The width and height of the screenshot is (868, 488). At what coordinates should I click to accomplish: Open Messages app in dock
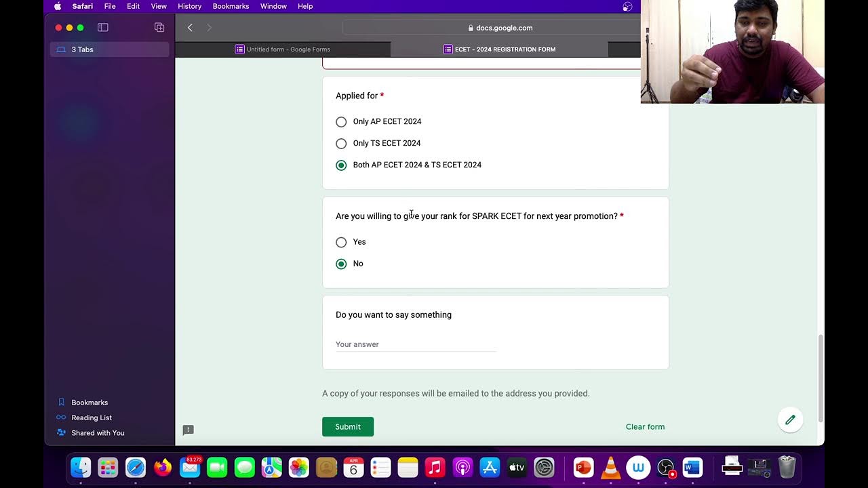click(x=244, y=467)
